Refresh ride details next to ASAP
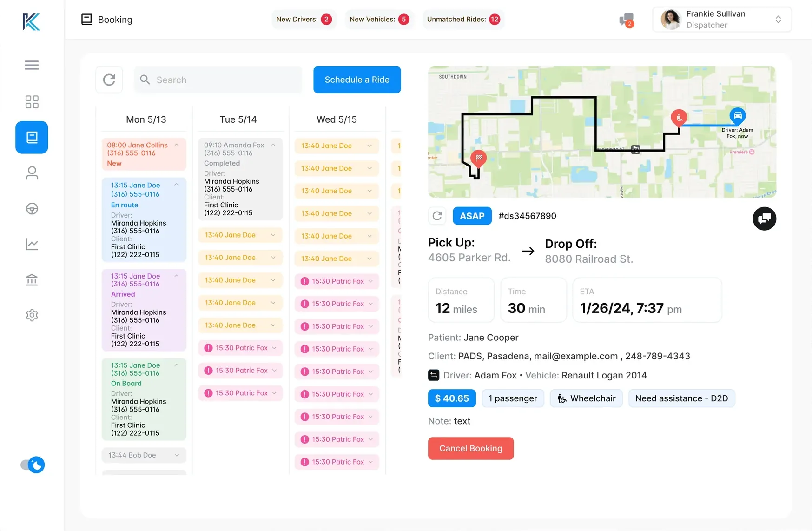The height and width of the screenshot is (531, 812). tap(437, 216)
